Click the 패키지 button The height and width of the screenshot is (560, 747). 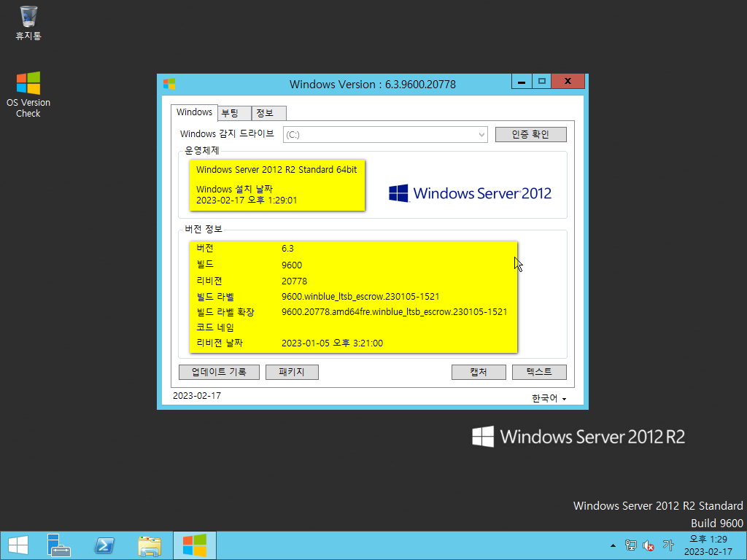(x=292, y=372)
